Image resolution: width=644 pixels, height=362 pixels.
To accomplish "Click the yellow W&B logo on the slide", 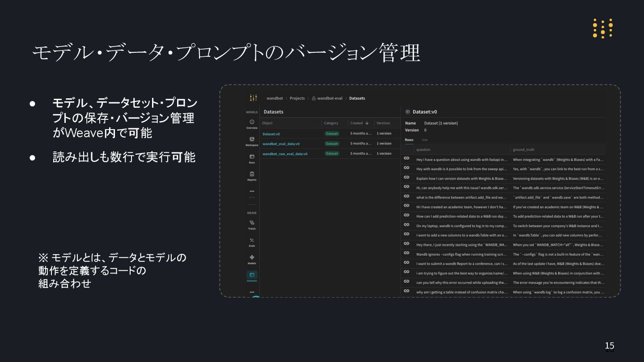I will 602,29.
